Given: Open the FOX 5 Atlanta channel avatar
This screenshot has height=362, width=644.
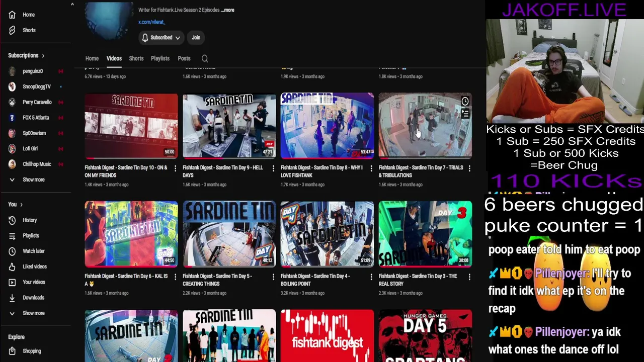Looking at the screenshot, I should pyautogui.click(x=12, y=118).
